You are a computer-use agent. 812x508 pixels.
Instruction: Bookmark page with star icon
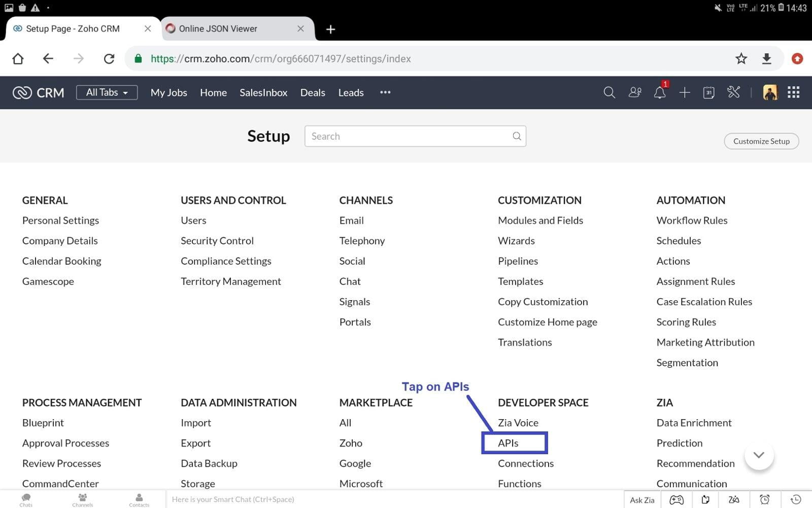741,58
